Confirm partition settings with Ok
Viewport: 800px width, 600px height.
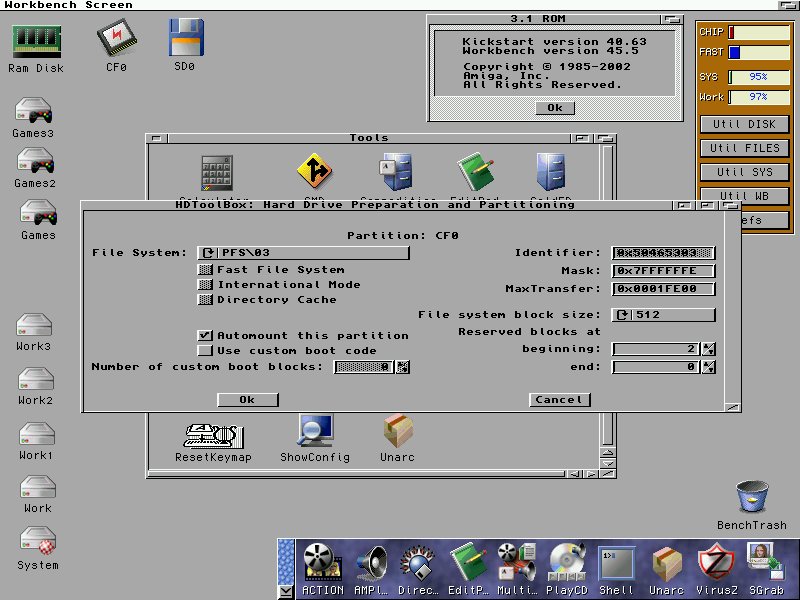pyautogui.click(x=248, y=400)
